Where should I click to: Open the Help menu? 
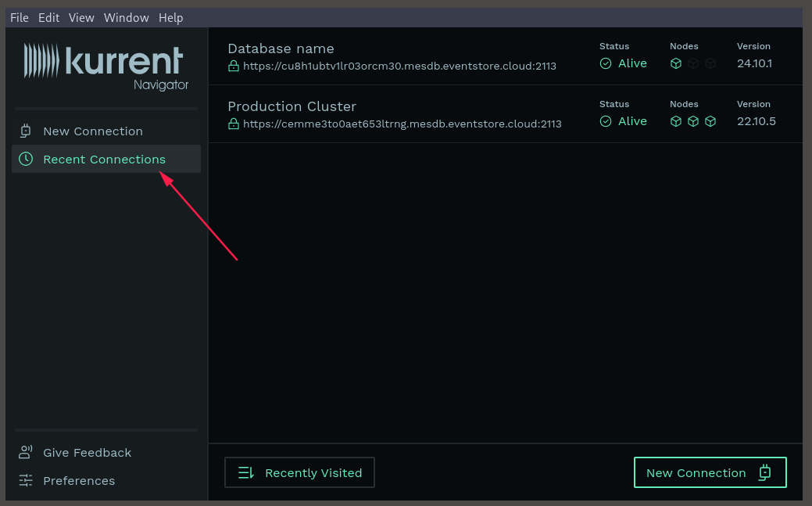point(170,17)
